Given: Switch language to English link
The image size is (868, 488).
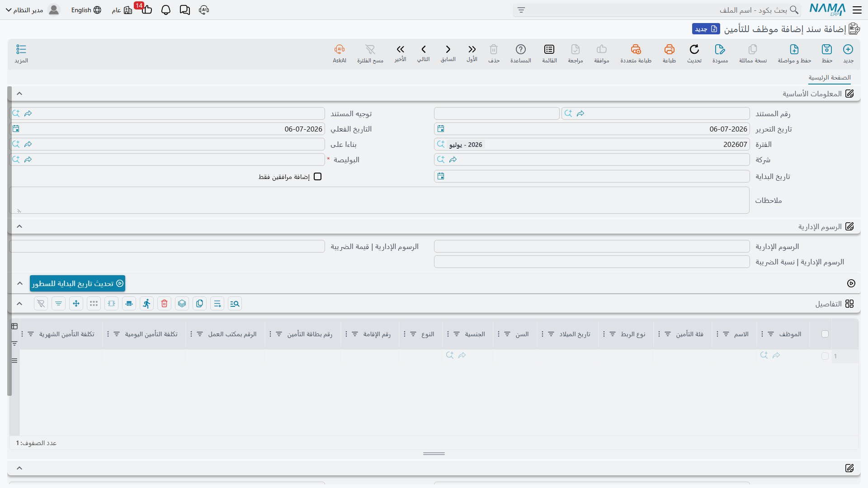Looking at the screenshot, I should (86, 10).
